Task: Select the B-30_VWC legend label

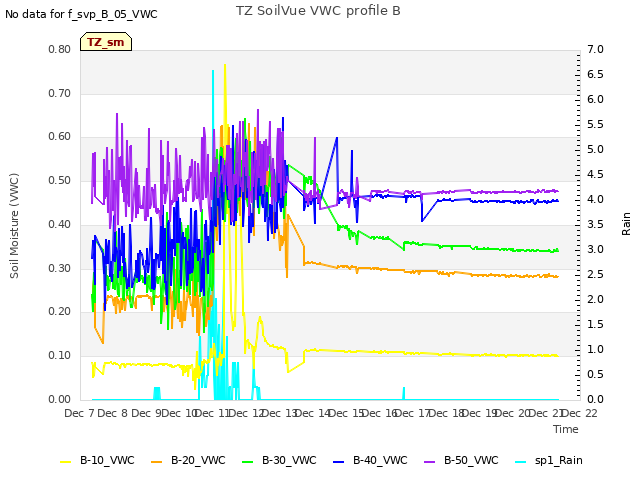Action: coord(289,460)
